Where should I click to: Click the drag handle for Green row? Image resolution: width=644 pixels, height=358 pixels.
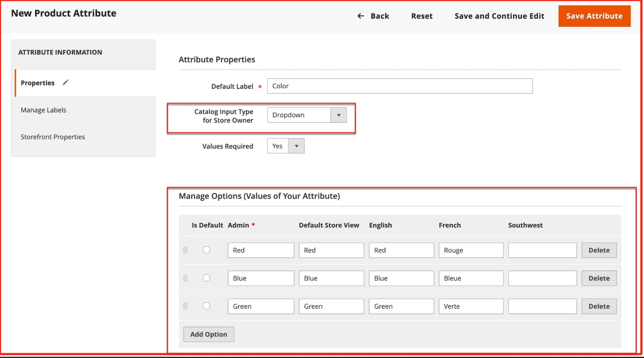click(185, 306)
